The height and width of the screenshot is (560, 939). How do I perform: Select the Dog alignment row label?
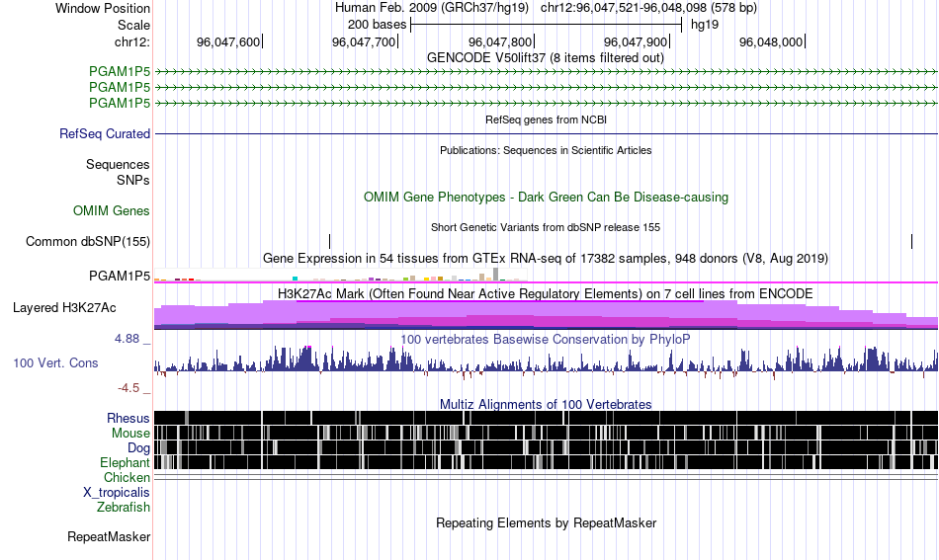click(138, 448)
